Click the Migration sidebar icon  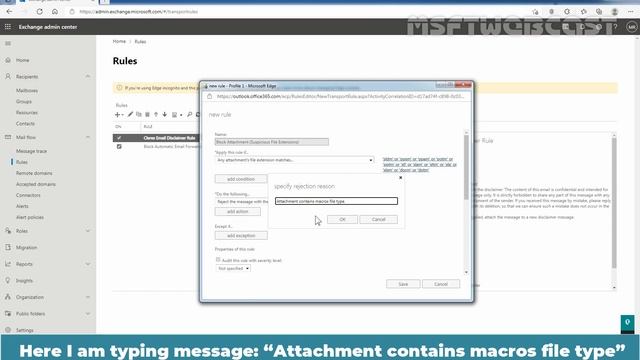pos(8,247)
